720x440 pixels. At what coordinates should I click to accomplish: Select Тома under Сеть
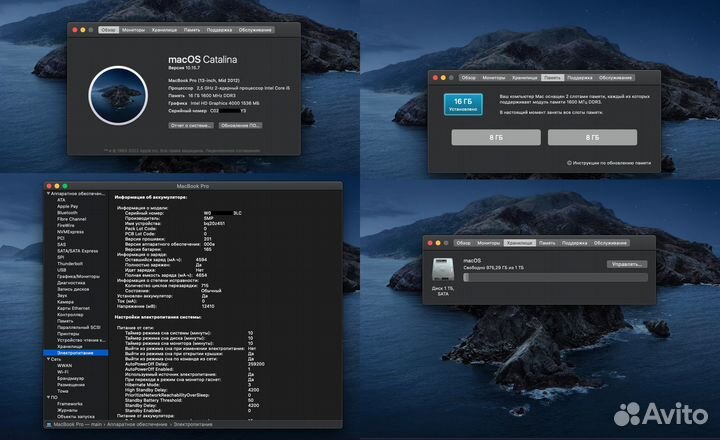pyautogui.click(x=63, y=391)
